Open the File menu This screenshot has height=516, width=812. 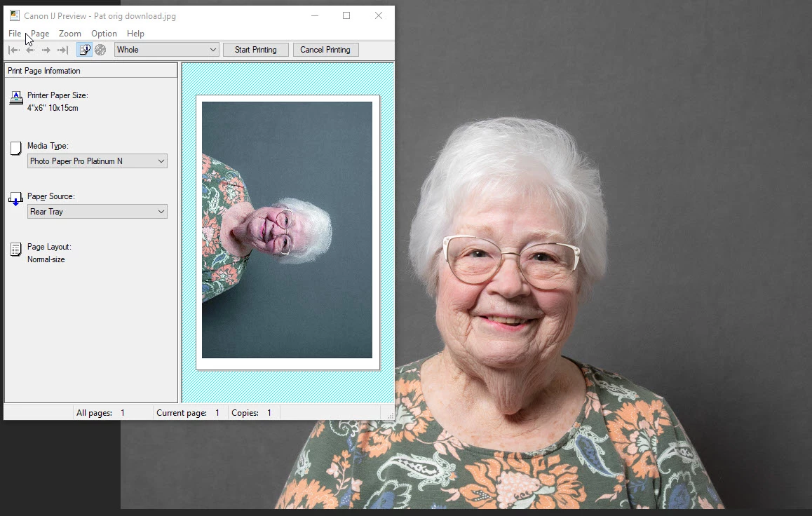(15, 33)
